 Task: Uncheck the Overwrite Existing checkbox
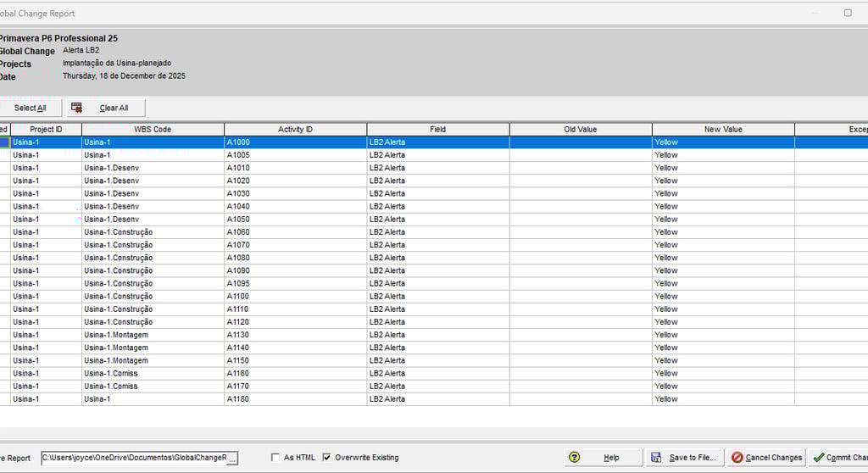pos(326,457)
